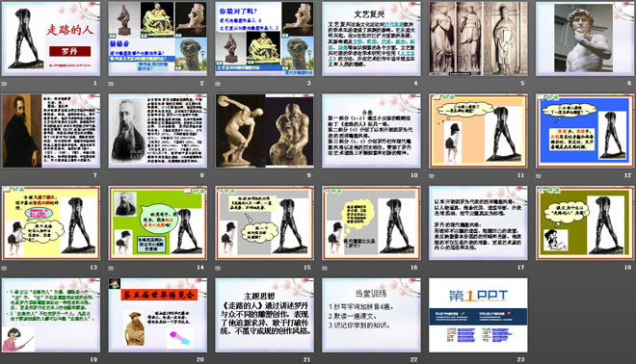Screen dimensions: 636x364
Task: Click slide number "4" label
Action: [x=415, y=83]
